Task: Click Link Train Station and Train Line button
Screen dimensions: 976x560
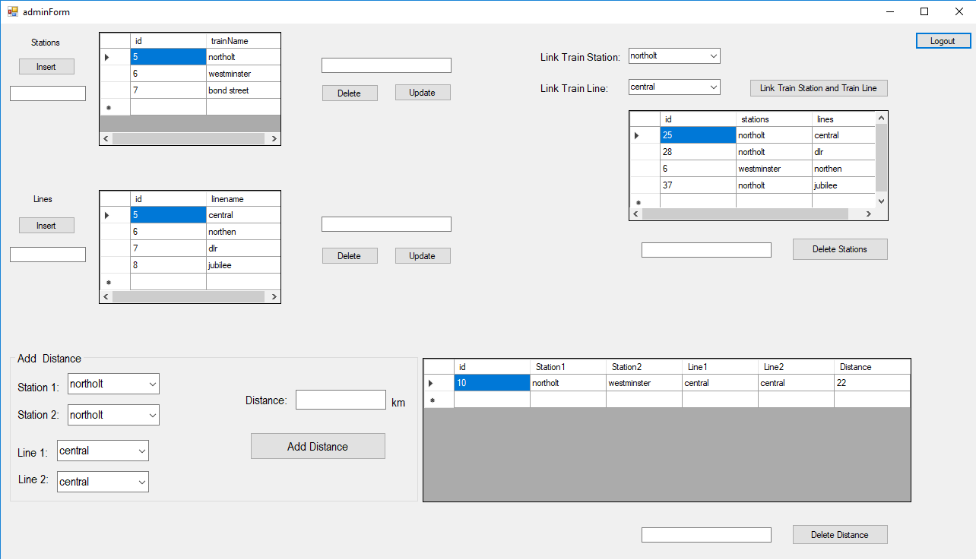Action: (x=818, y=88)
